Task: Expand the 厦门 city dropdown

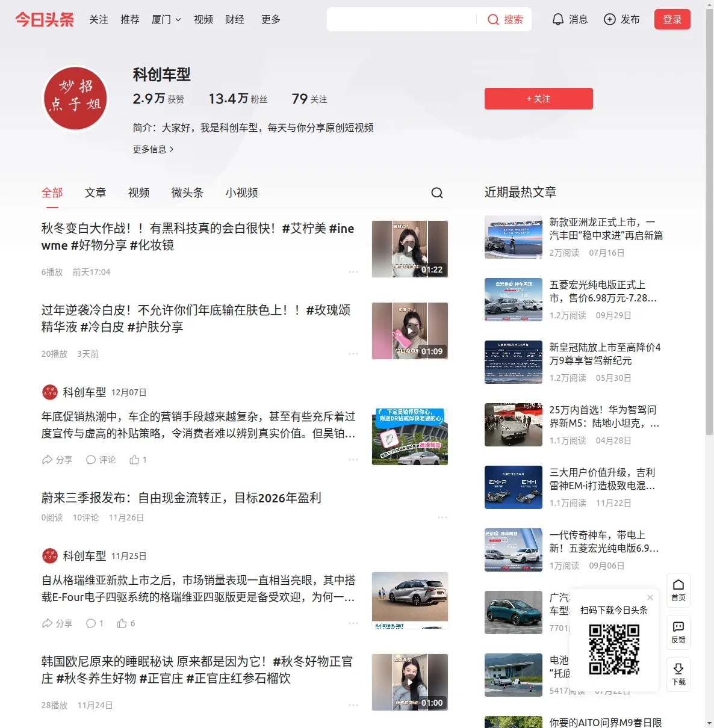Action: coord(166,20)
